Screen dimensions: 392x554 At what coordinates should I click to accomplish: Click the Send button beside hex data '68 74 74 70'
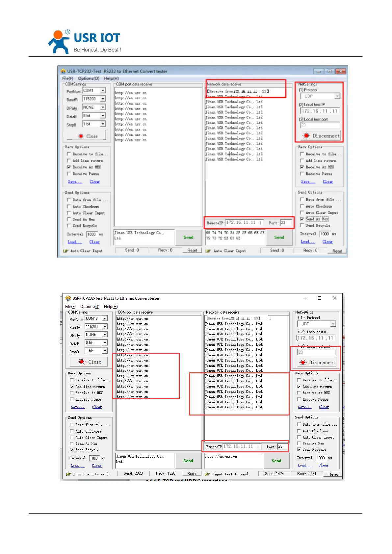tap(279, 237)
